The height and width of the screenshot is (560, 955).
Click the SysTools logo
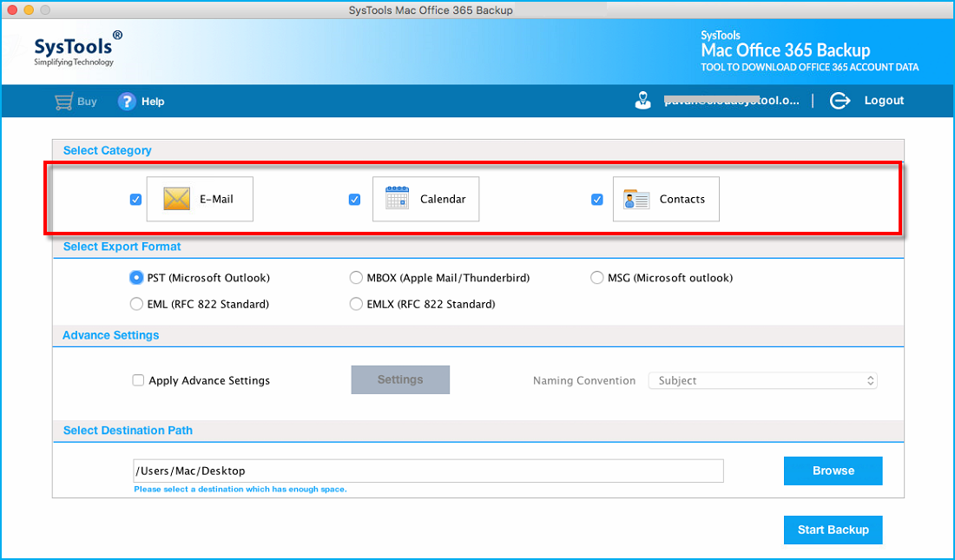[x=77, y=49]
